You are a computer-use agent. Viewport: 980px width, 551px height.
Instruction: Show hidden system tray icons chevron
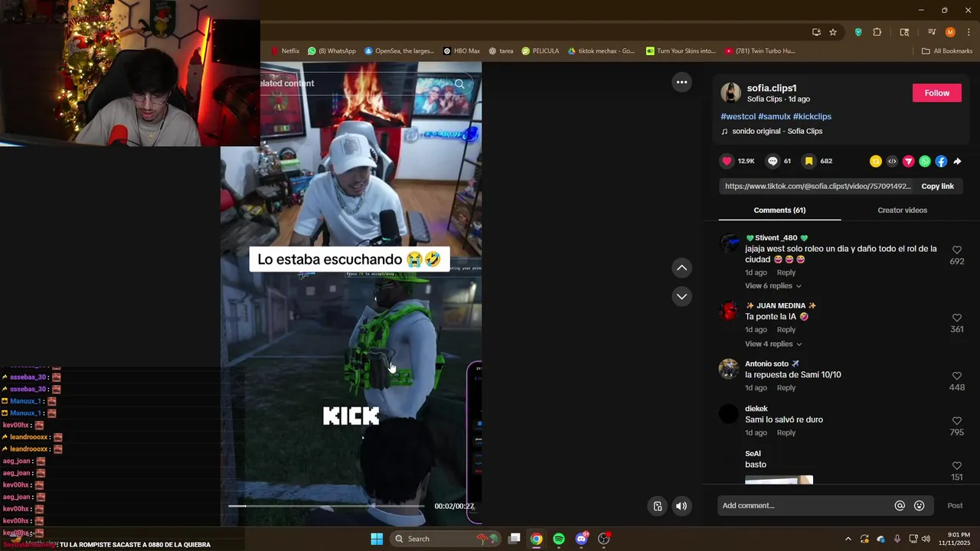(848, 539)
